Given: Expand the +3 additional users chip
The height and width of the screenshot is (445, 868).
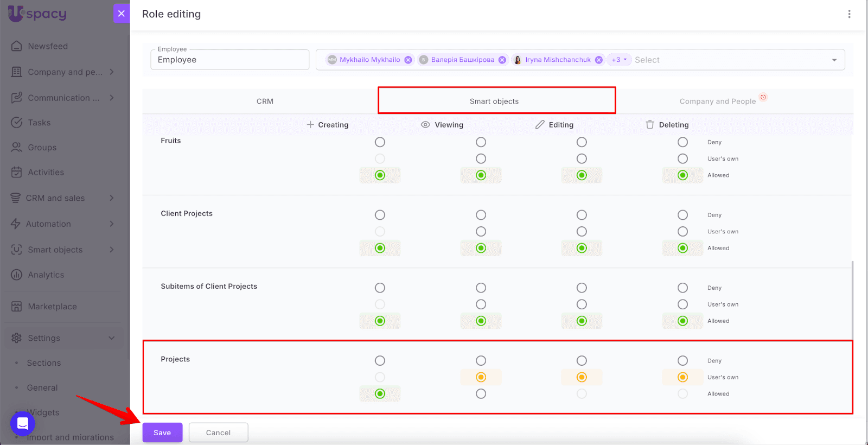Looking at the screenshot, I should tap(619, 60).
